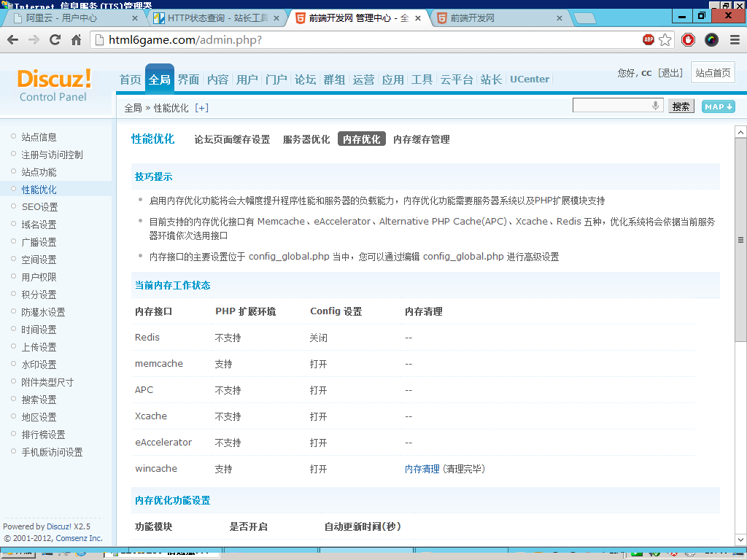The image size is (747, 560).
Task: Close the 前端开发网 管理中心 tab
Action: (418, 18)
